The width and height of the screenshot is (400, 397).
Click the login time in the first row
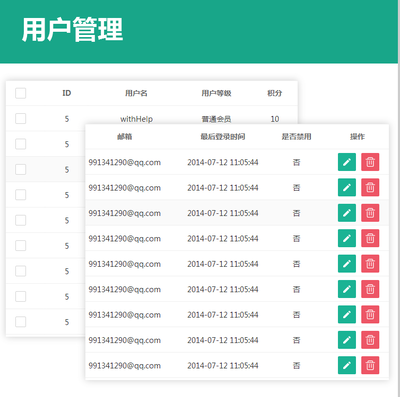[223, 162]
